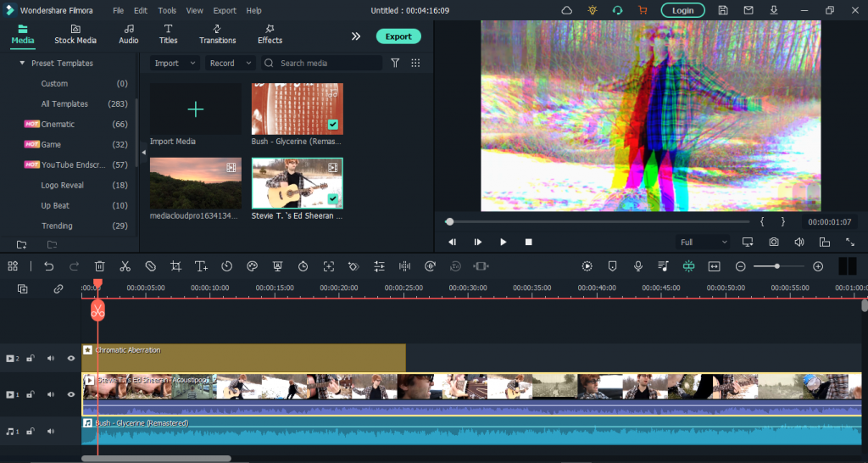Record voiceover with the microphone icon
This screenshot has width=868, height=463.
[637, 266]
